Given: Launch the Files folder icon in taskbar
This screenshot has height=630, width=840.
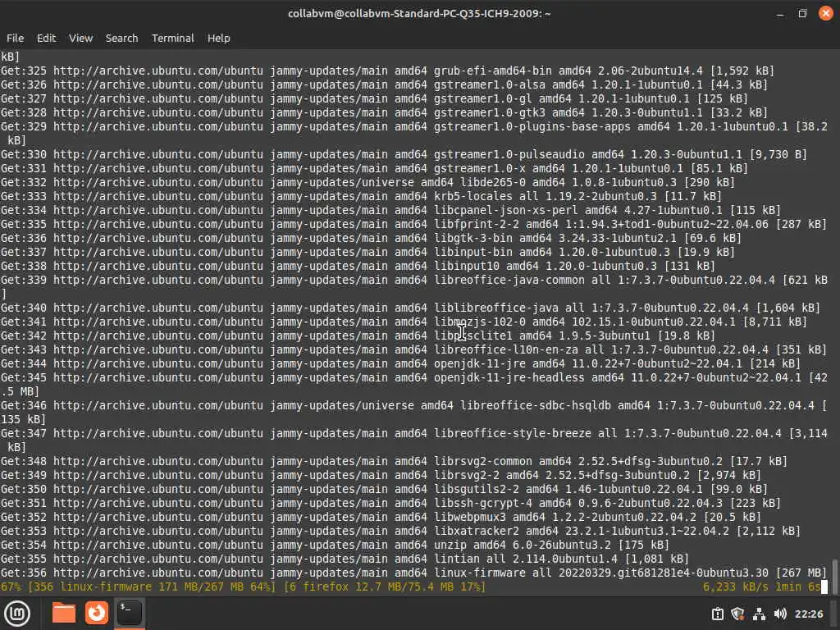Looking at the screenshot, I should pyautogui.click(x=64, y=614).
